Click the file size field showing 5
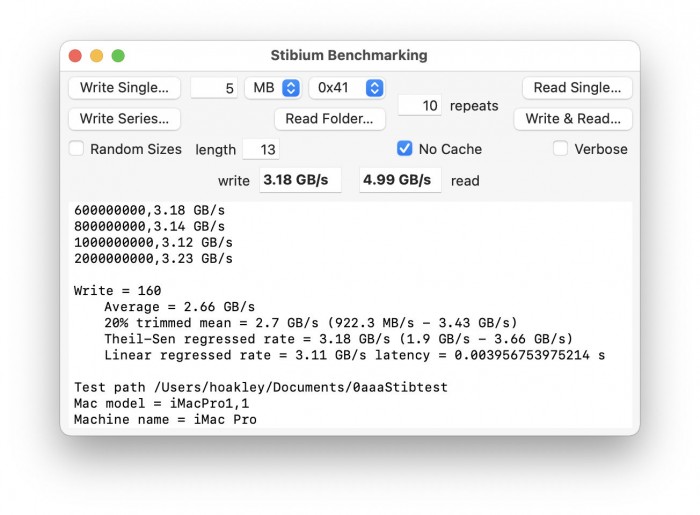Image resolution: width=700 pixels, height=515 pixels. [x=214, y=88]
